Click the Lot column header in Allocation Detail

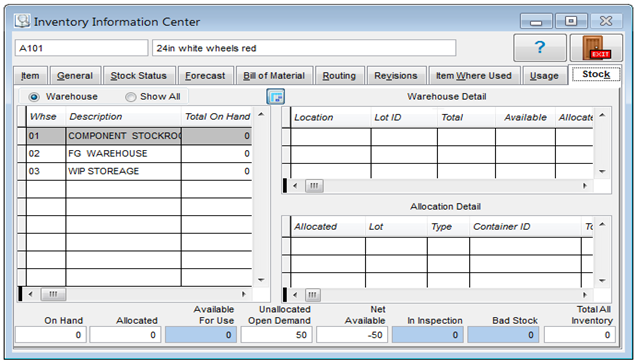396,227
